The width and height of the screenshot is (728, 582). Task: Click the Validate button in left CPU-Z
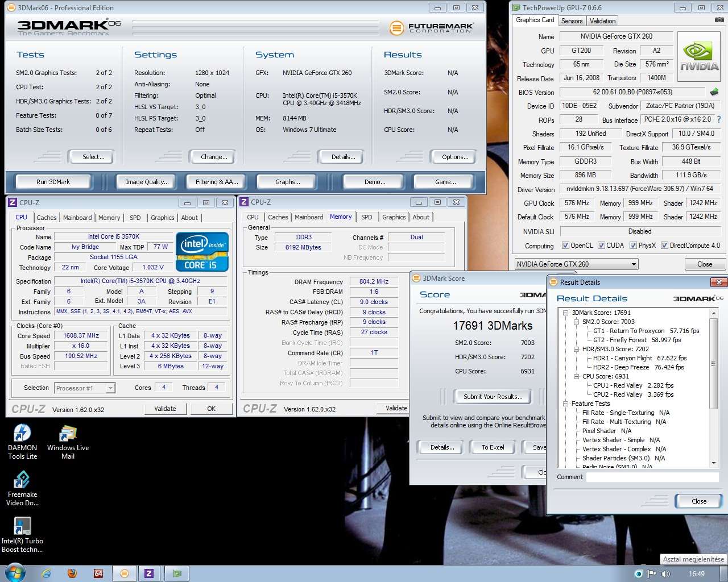click(165, 409)
